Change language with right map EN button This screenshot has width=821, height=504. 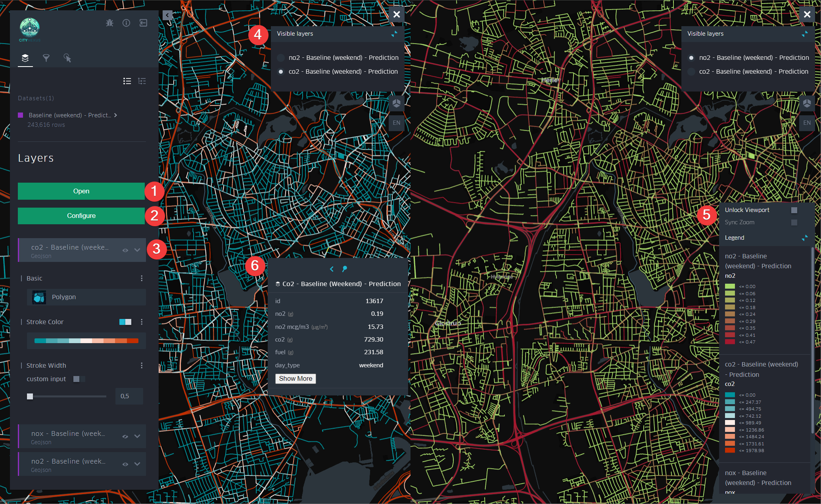coord(807,123)
